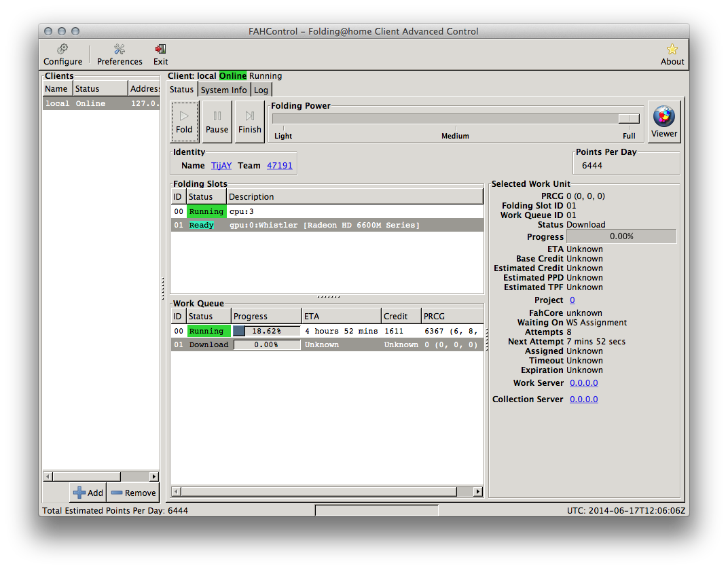Click the UTC timestamp in status bar
The image size is (728, 570).
[626, 510]
